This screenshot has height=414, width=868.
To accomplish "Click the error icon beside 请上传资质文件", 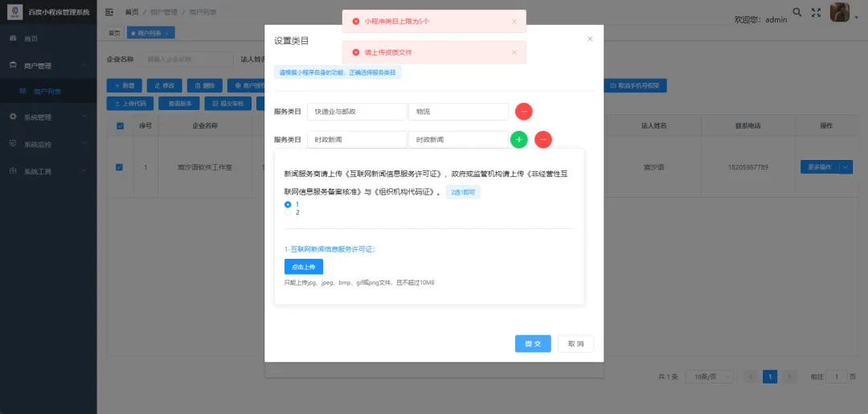I will [356, 52].
